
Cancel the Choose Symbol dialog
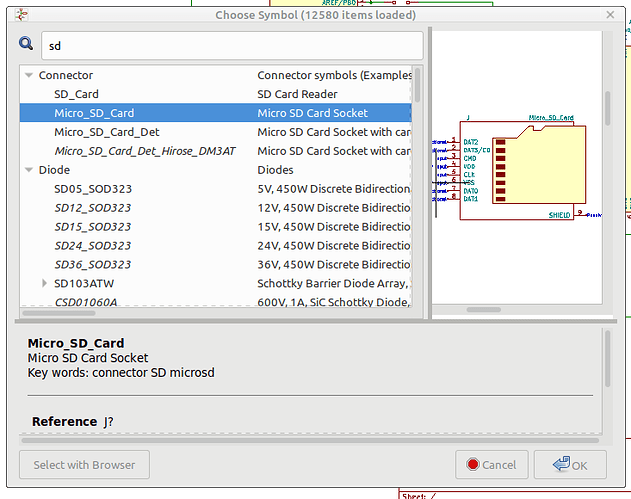[491, 465]
